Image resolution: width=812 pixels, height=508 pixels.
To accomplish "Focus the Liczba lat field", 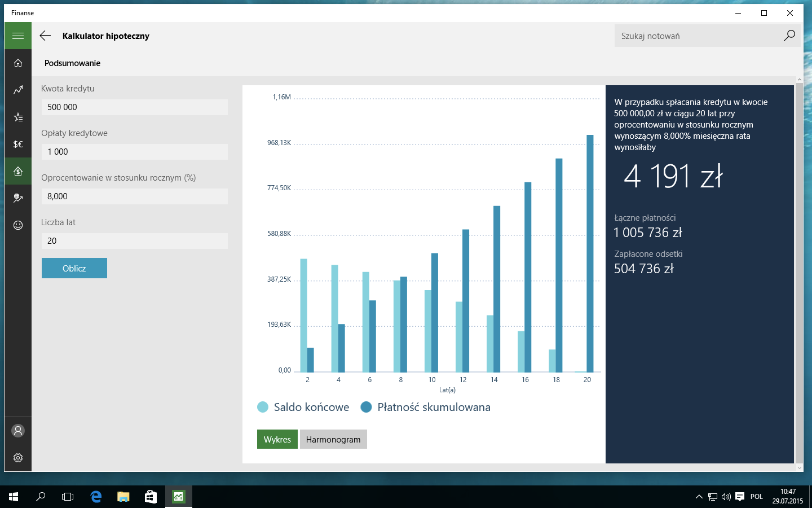I will 135,241.
